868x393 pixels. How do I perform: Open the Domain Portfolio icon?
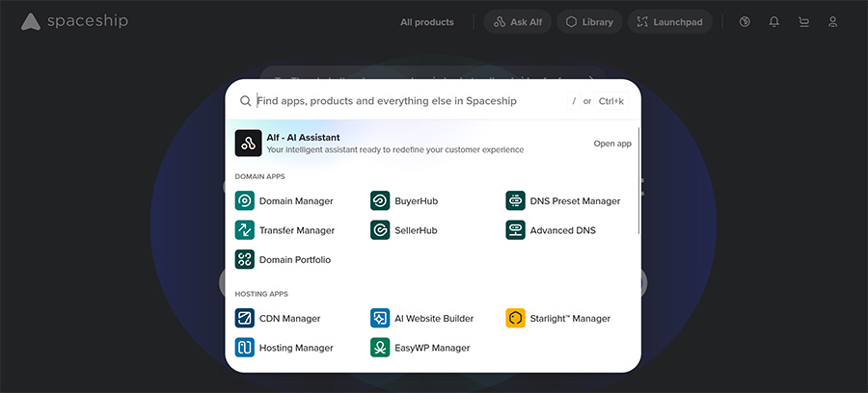pos(245,259)
